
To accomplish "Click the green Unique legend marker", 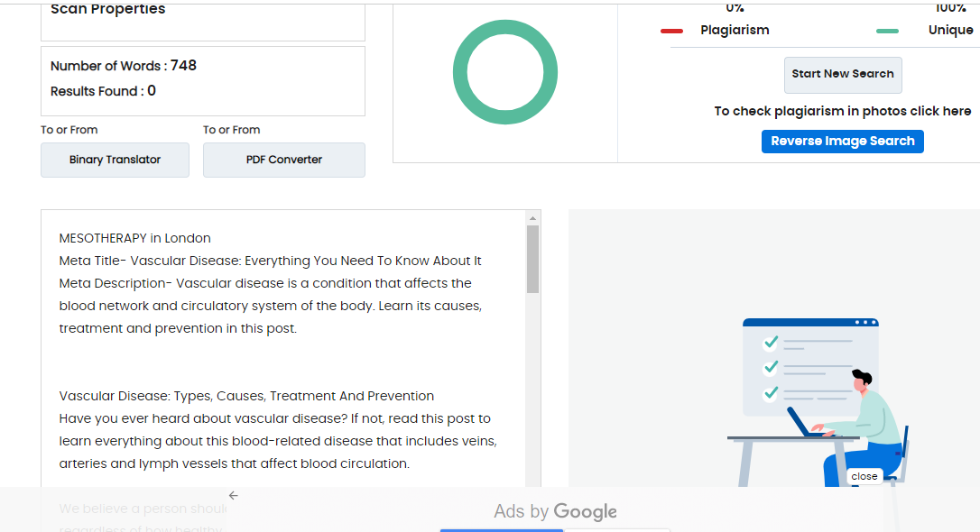I will (887, 31).
